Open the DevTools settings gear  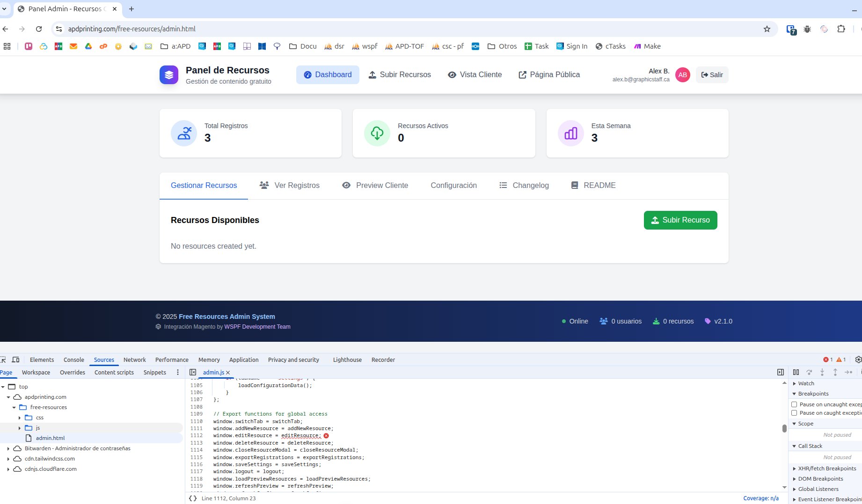[858, 360]
